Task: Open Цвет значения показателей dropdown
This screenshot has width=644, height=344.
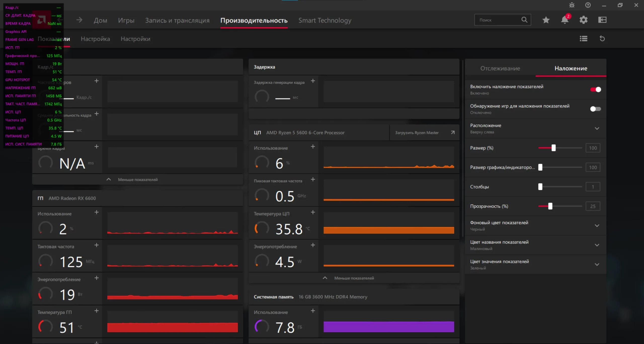Action: pos(597,265)
